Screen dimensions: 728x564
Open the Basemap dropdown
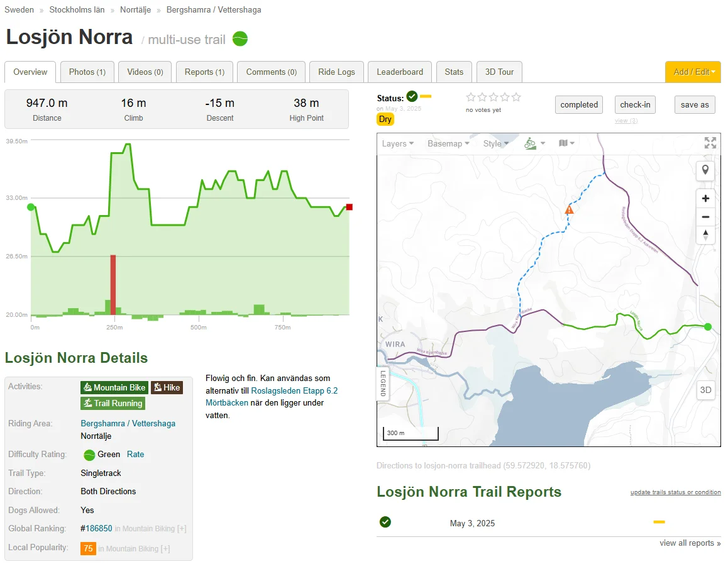(448, 143)
